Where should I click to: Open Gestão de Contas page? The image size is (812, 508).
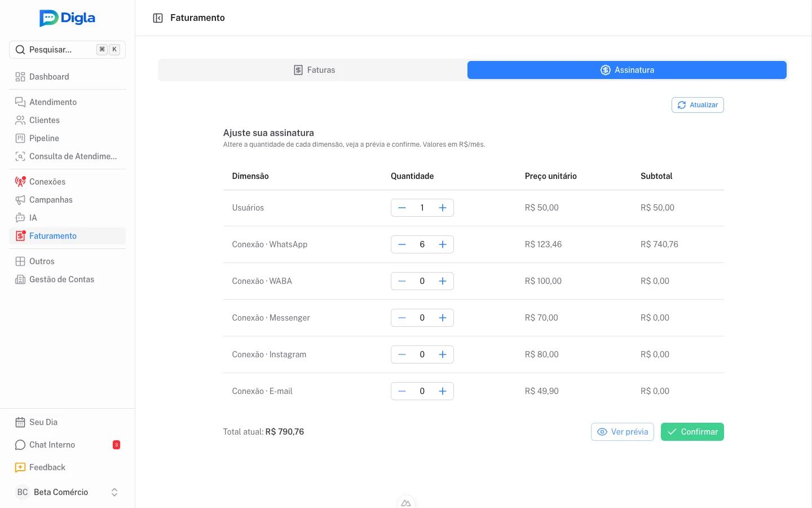coord(67,279)
